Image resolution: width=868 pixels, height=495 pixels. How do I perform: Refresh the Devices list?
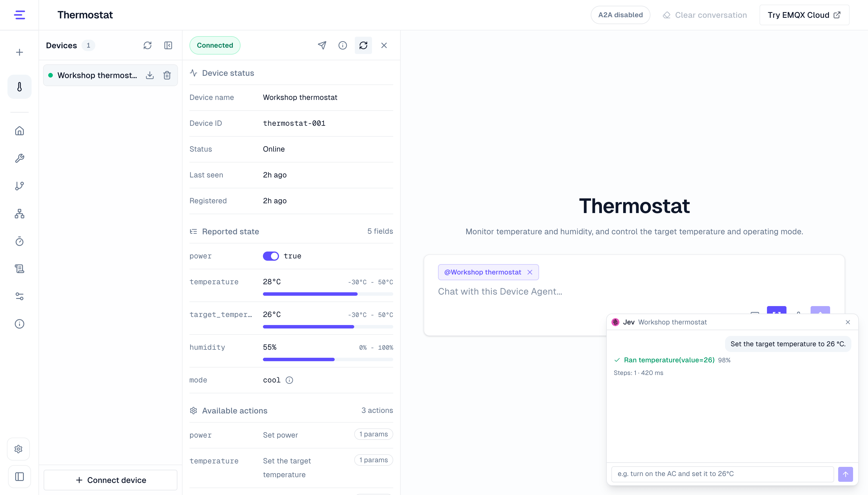(148, 45)
